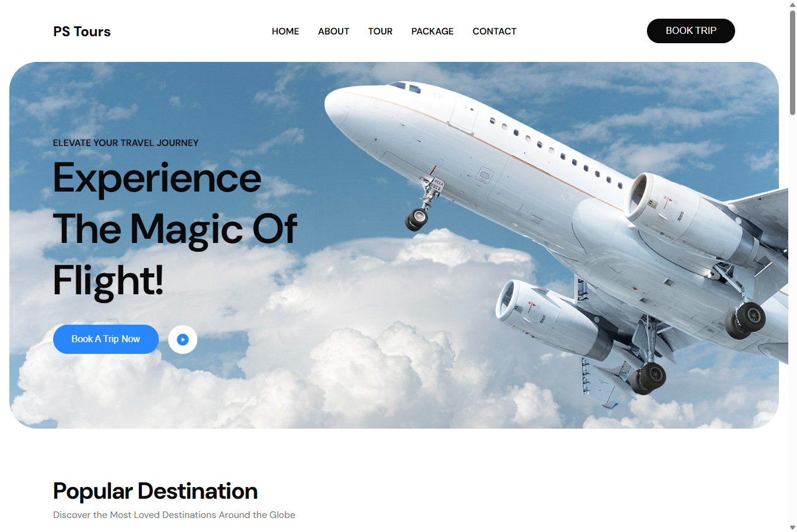Image resolution: width=797 pixels, height=532 pixels.
Task: Click the scrollbar up arrow
Action: 792,4
